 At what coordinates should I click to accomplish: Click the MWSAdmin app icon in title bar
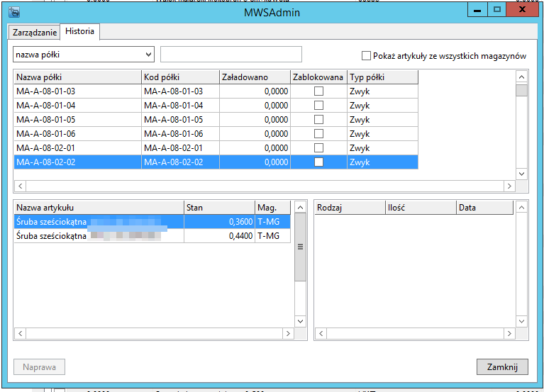tap(14, 13)
